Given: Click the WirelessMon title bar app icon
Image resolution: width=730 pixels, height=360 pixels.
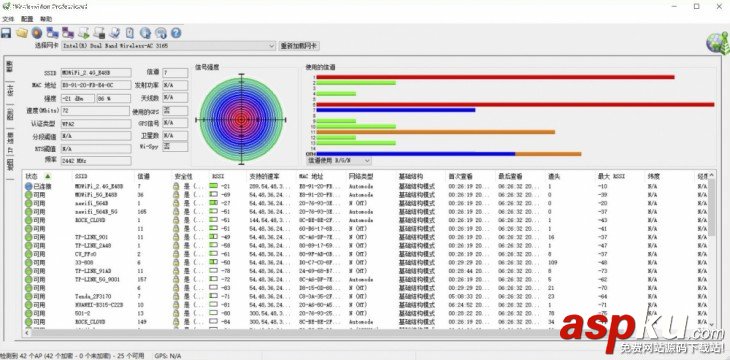Looking at the screenshot, I should [x=6, y=7].
